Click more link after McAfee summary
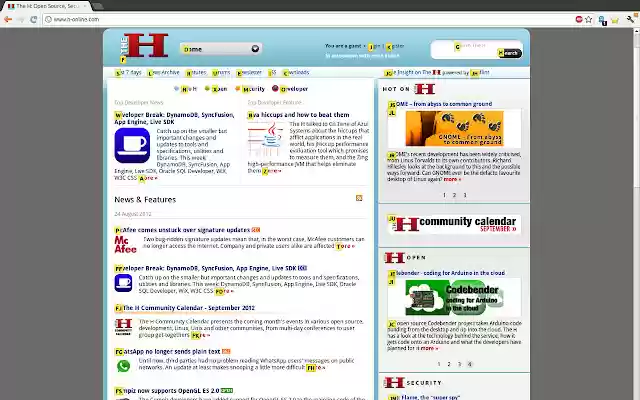 [x=345, y=246]
